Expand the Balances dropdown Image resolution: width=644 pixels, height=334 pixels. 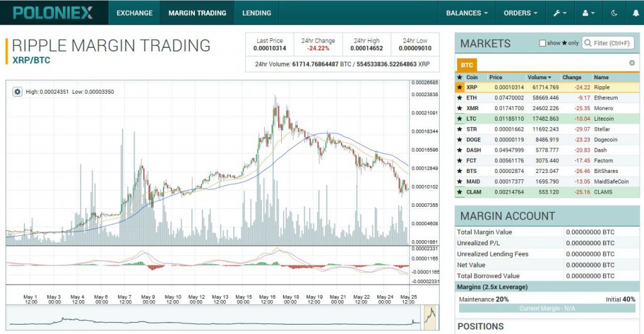click(467, 13)
